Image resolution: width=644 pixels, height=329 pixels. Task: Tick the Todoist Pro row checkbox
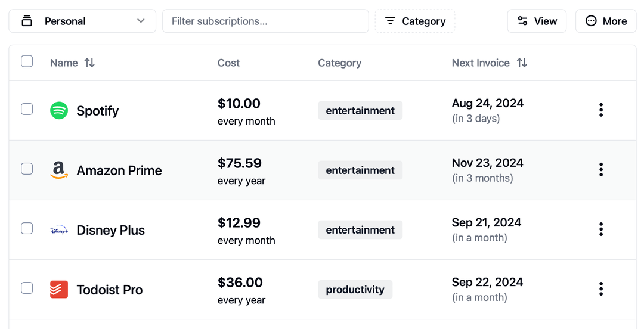(x=27, y=288)
